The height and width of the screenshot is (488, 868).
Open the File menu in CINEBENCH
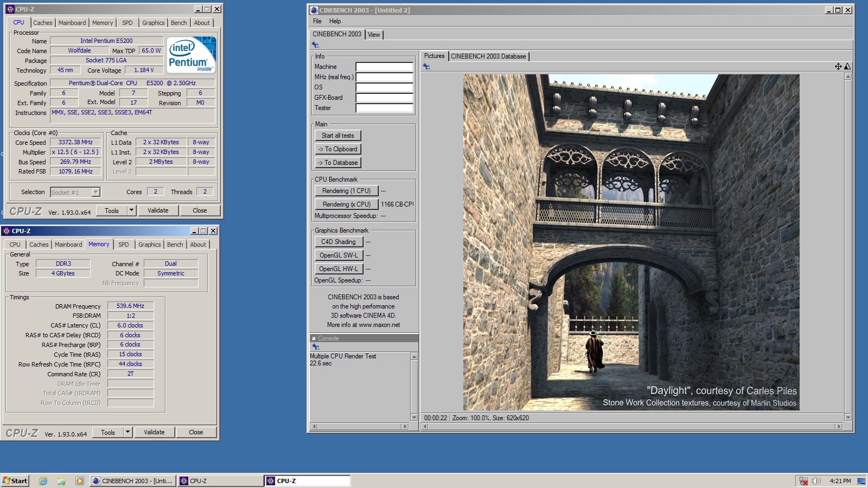tap(317, 21)
